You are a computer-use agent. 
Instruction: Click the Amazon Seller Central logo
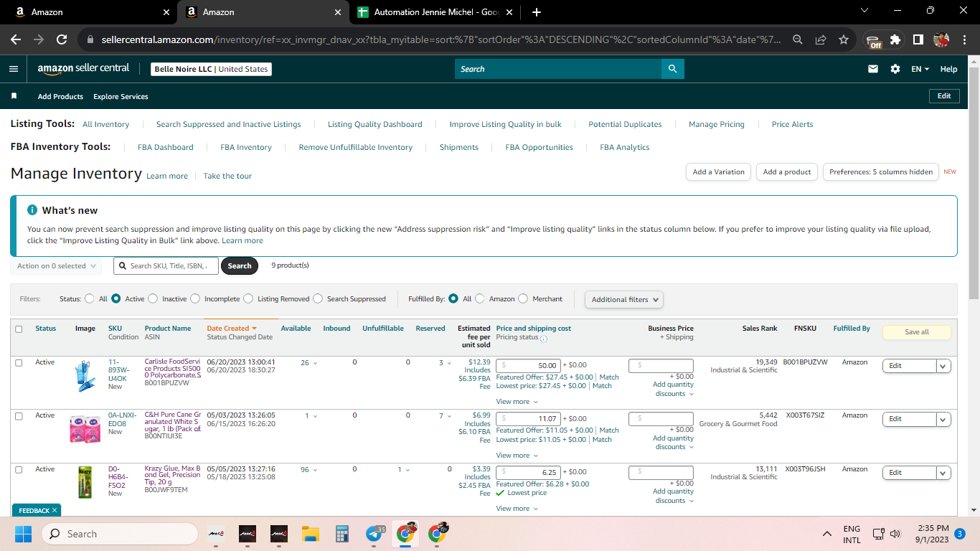point(84,69)
